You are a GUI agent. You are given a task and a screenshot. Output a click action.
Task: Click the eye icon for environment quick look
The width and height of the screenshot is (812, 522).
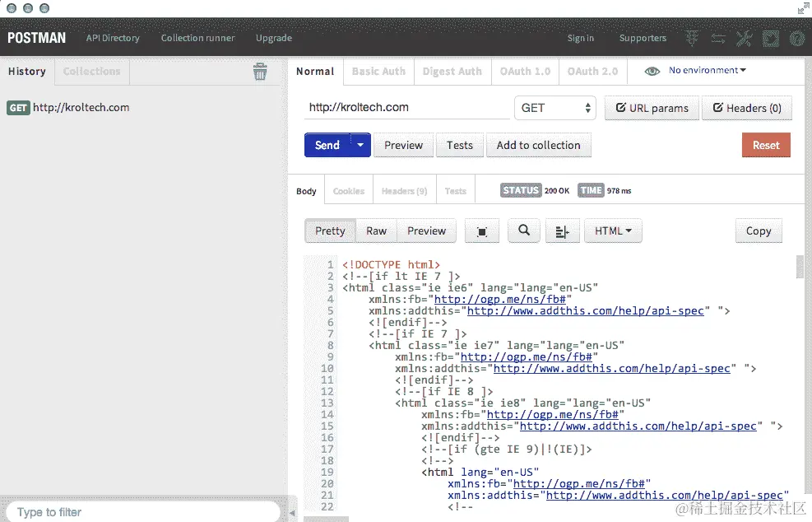(652, 71)
